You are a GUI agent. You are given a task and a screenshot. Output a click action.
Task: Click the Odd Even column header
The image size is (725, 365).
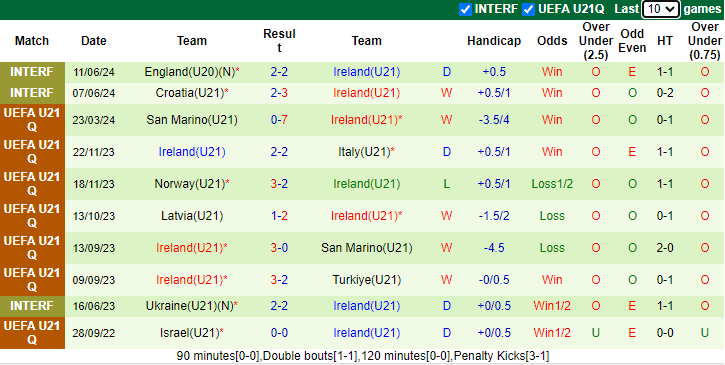click(x=632, y=41)
